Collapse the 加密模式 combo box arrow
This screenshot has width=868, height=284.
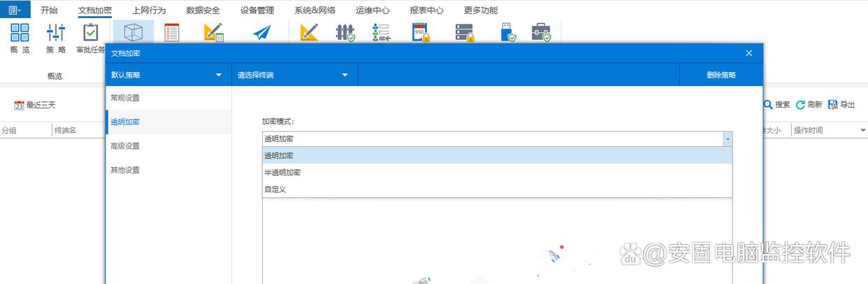click(728, 139)
